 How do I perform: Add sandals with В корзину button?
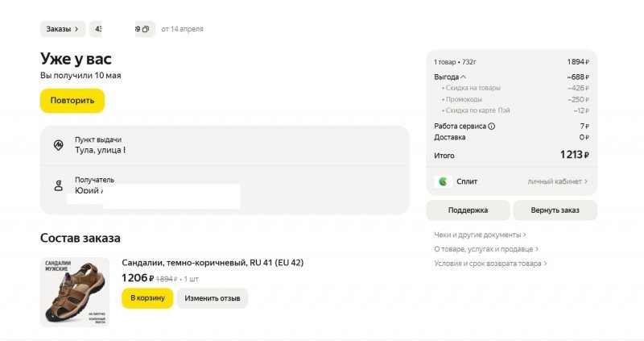[x=147, y=297]
